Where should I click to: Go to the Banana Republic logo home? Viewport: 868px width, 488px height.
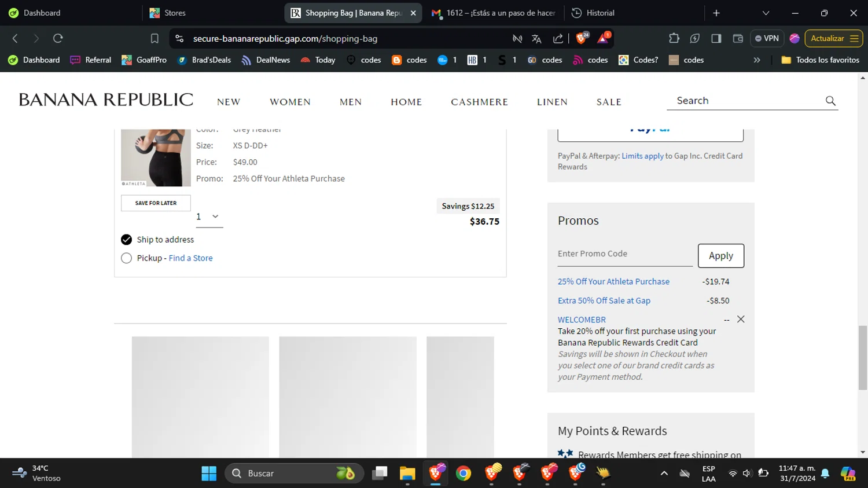tap(106, 100)
